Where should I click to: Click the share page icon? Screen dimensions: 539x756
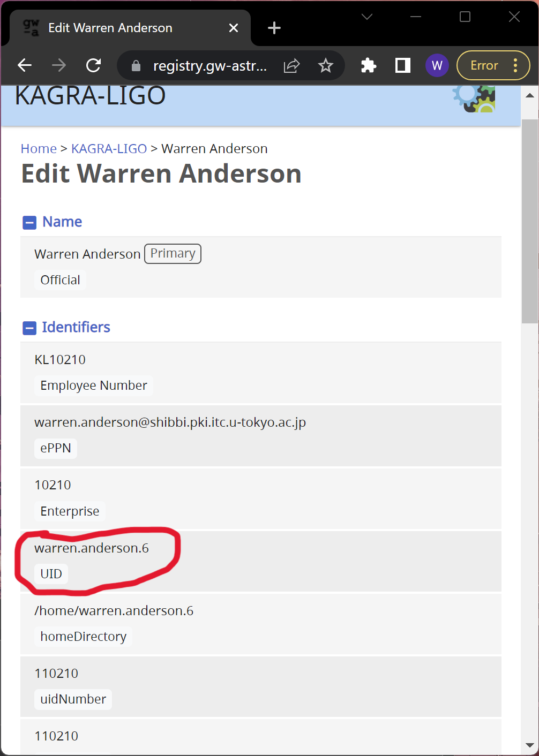pyautogui.click(x=291, y=65)
